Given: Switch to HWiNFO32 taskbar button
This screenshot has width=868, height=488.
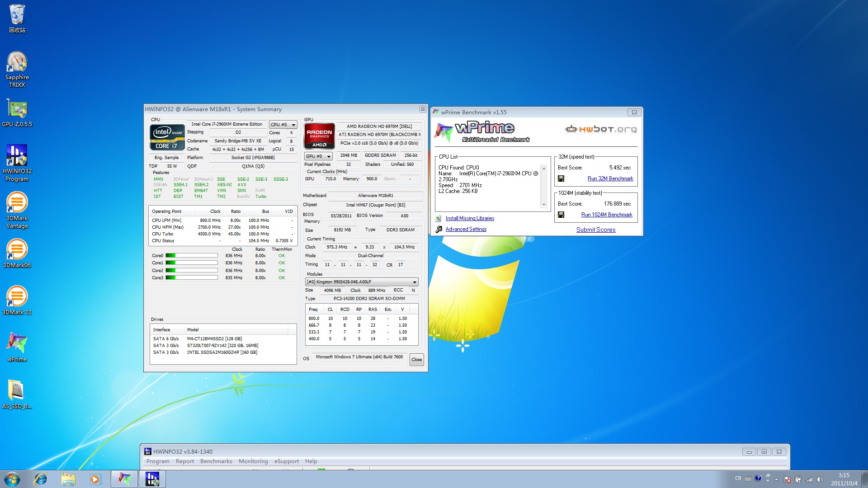Looking at the screenshot, I should pyautogui.click(x=152, y=479).
